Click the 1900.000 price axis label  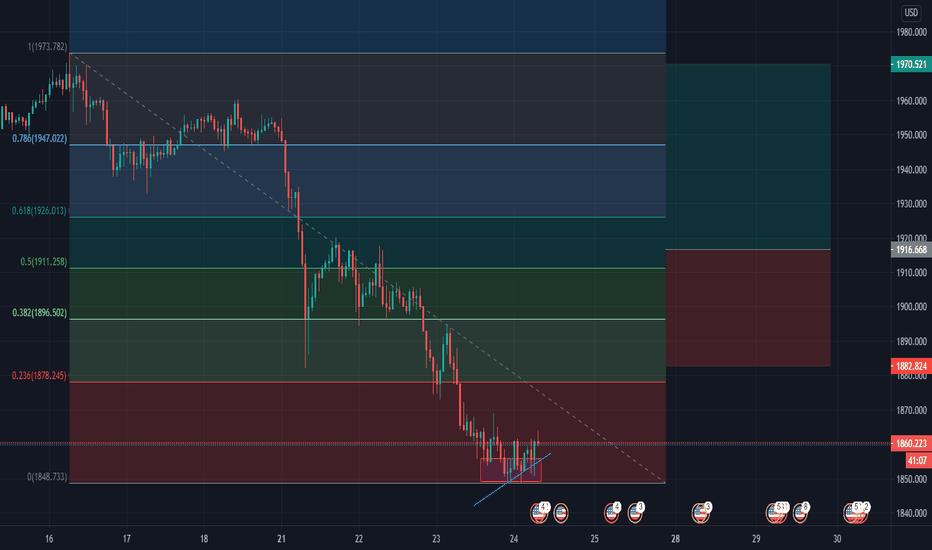(911, 307)
